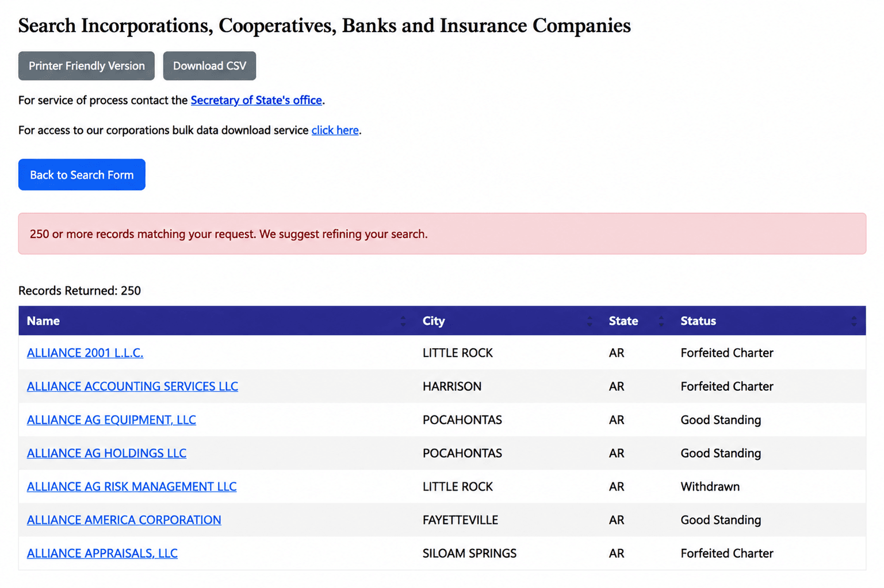Image resolution: width=884 pixels, height=588 pixels.
Task: Click the Name column header label
Action: click(43, 321)
